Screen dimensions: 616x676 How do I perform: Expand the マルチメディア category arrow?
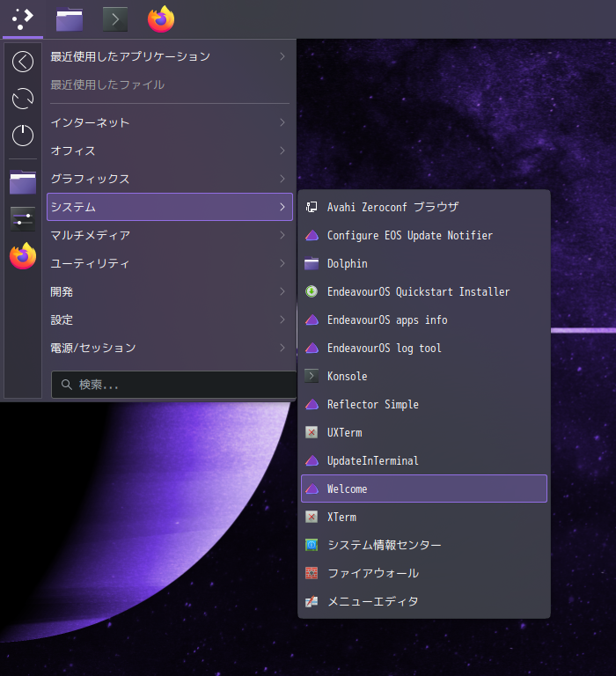282,235
